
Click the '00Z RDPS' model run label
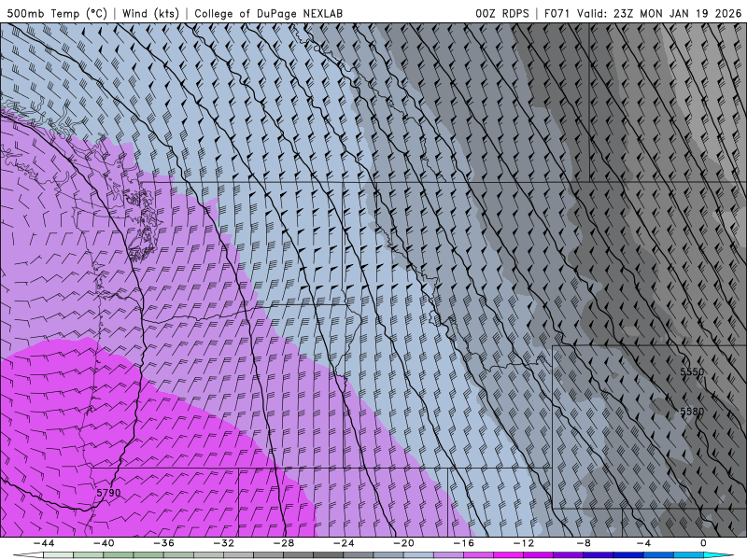point(502,13)
